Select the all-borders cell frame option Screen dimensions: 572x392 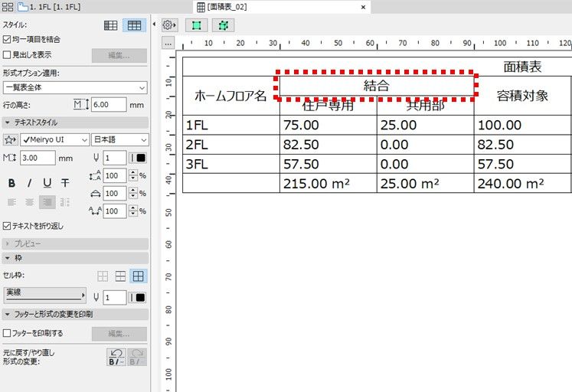pyautogui.click(x=139, y=276)
